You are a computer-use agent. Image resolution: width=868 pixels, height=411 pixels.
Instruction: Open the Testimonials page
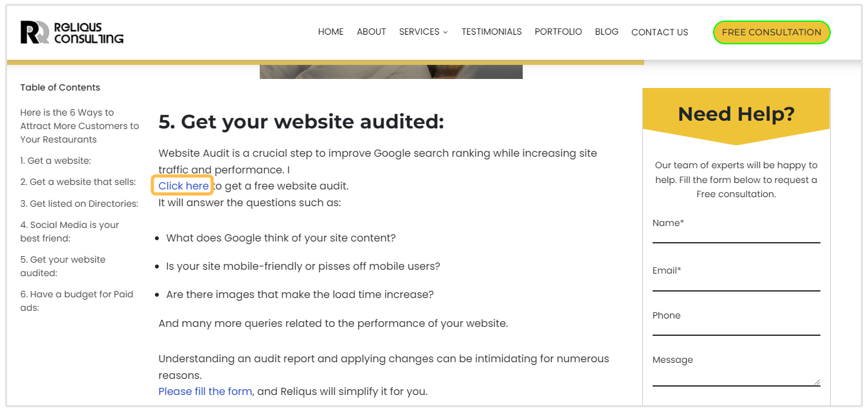pyautogui.click(x=491, y=31)
